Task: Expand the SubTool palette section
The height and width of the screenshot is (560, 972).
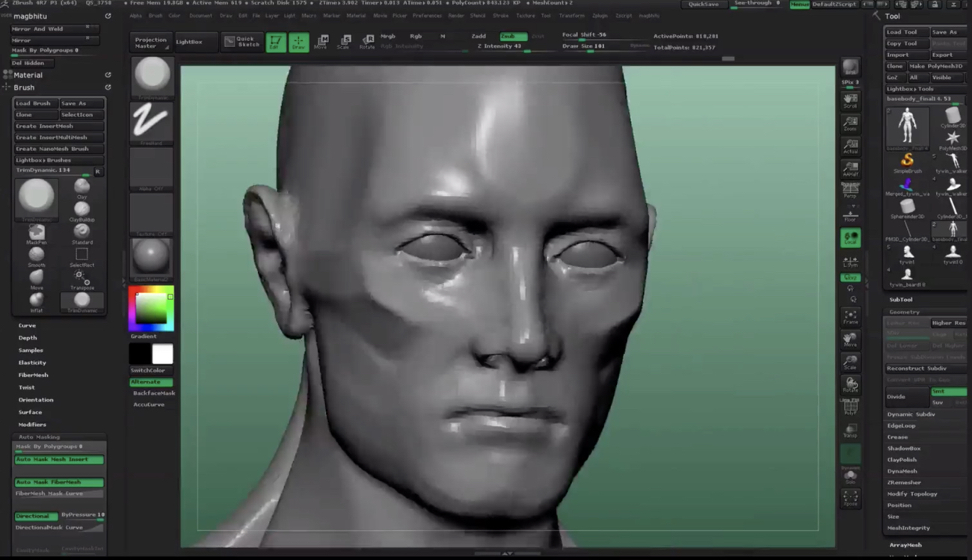Action: (901, 300)
